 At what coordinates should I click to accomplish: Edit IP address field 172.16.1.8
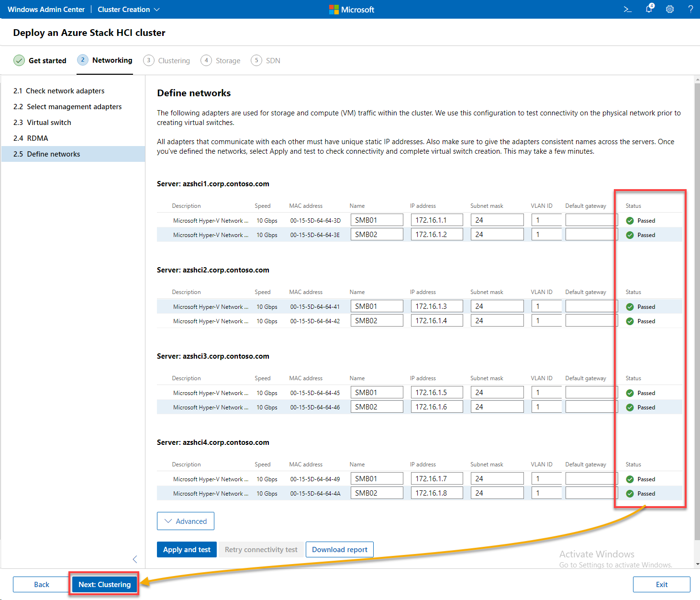pos(437,493)
